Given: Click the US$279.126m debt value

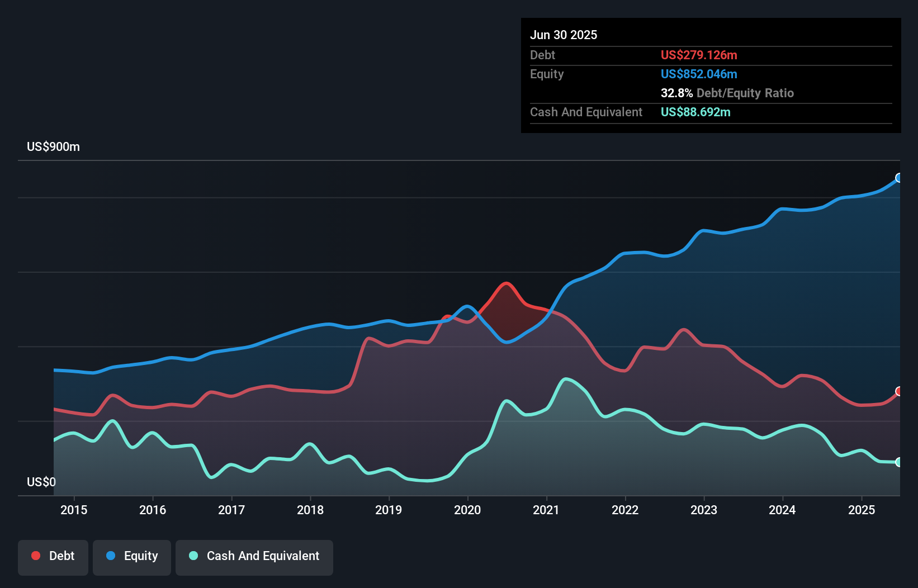Looking at the screenshot, I should [699, 55].
